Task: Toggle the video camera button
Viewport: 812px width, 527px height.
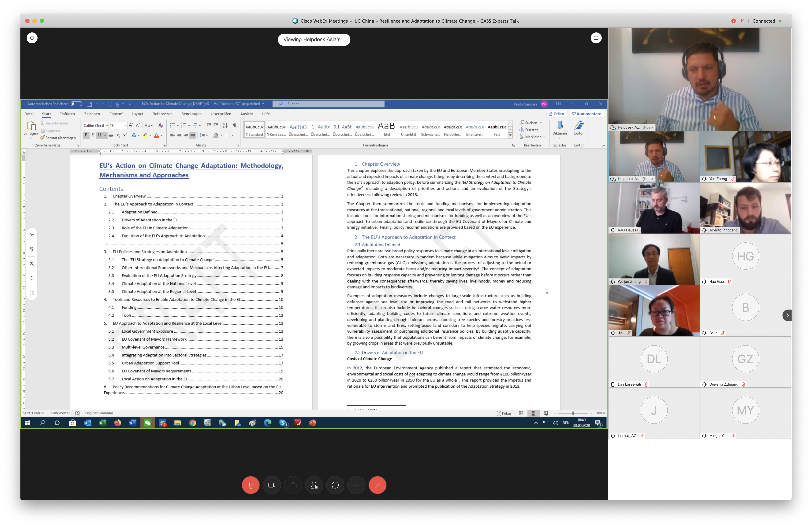Action: click(x=272, y=485)
